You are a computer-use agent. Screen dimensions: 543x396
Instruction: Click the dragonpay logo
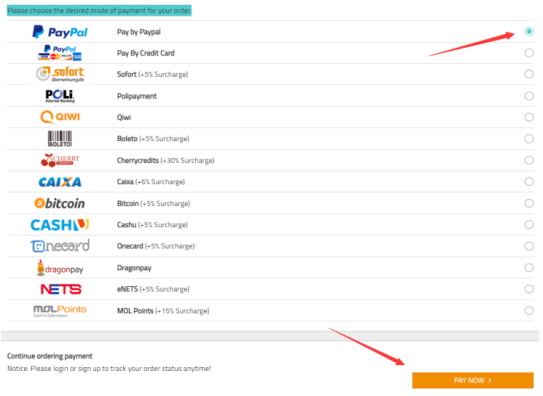(60, 268)
